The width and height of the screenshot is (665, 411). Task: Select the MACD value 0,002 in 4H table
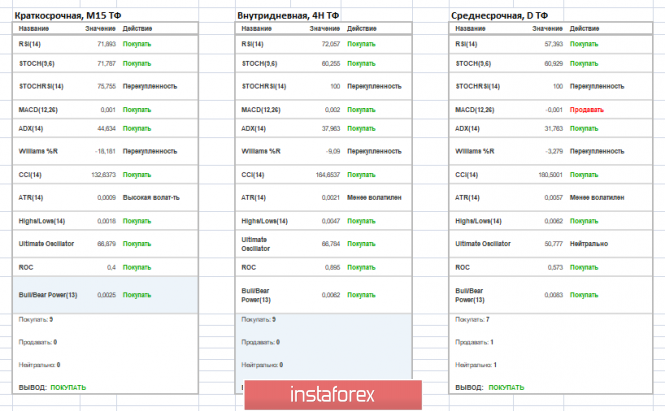point(332,110)
